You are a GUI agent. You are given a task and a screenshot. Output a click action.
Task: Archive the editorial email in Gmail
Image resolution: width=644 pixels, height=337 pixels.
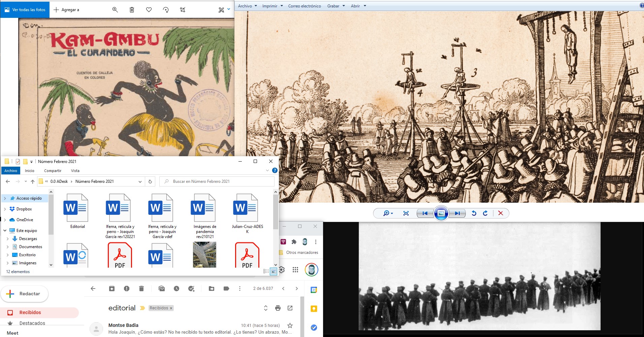tap(111, 289)
